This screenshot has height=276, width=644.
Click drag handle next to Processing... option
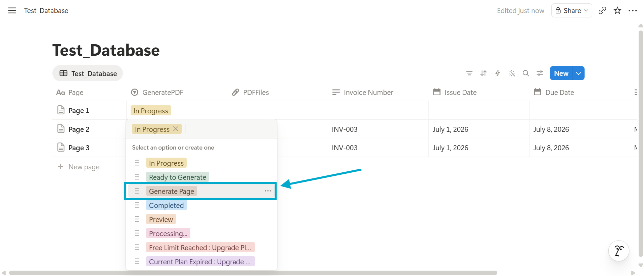(137, 233)
